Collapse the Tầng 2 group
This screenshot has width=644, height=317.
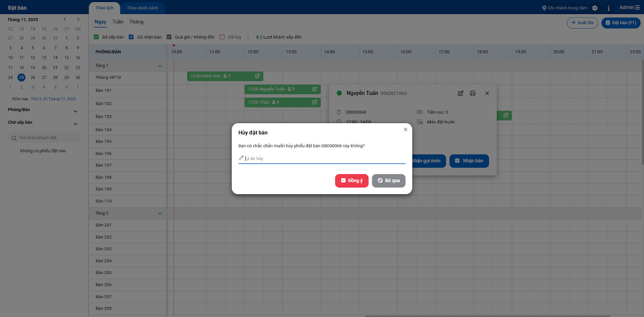(x=160, y=214)
